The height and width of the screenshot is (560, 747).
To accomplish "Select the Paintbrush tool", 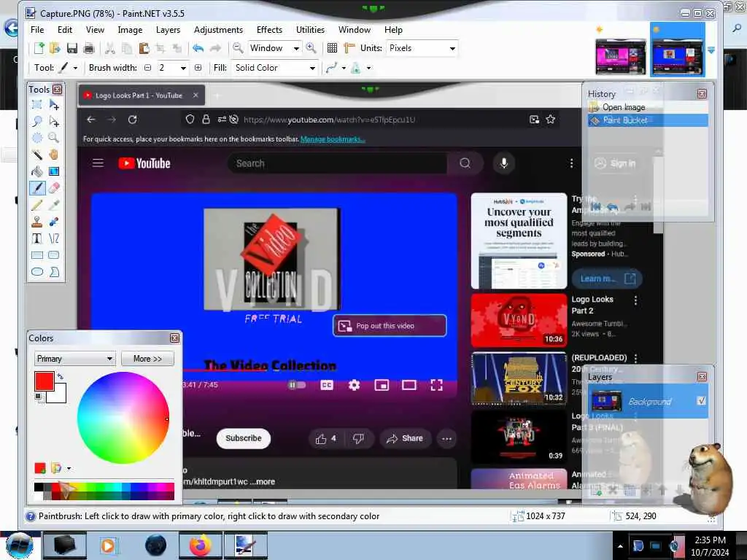I will pos(37,188).
